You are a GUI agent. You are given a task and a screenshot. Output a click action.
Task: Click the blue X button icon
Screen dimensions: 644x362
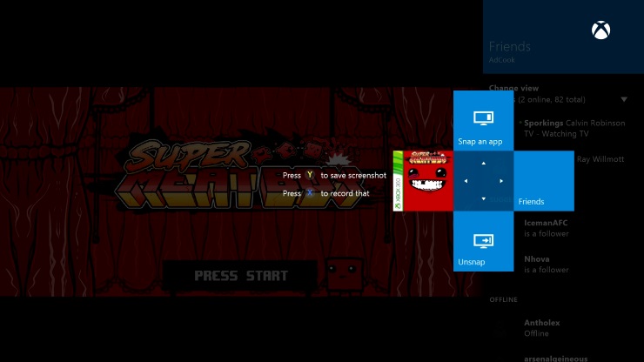[310, 192]
